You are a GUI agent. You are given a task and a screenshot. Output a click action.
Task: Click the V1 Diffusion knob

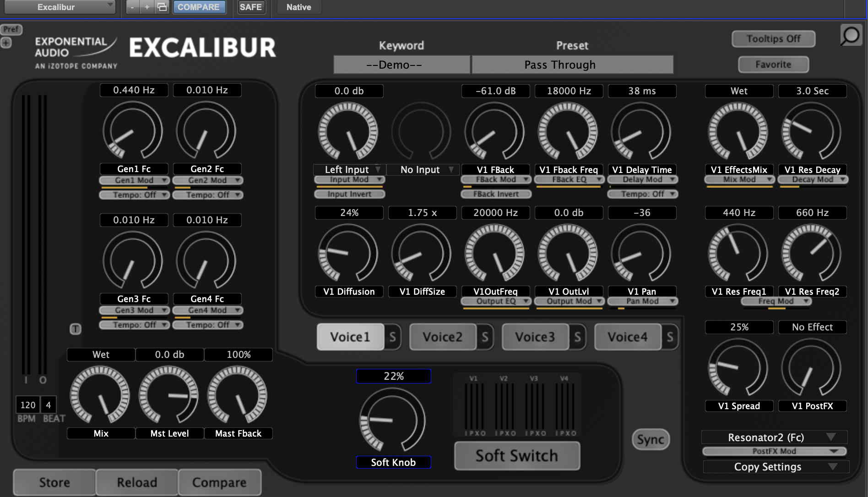tap(348, 254)
